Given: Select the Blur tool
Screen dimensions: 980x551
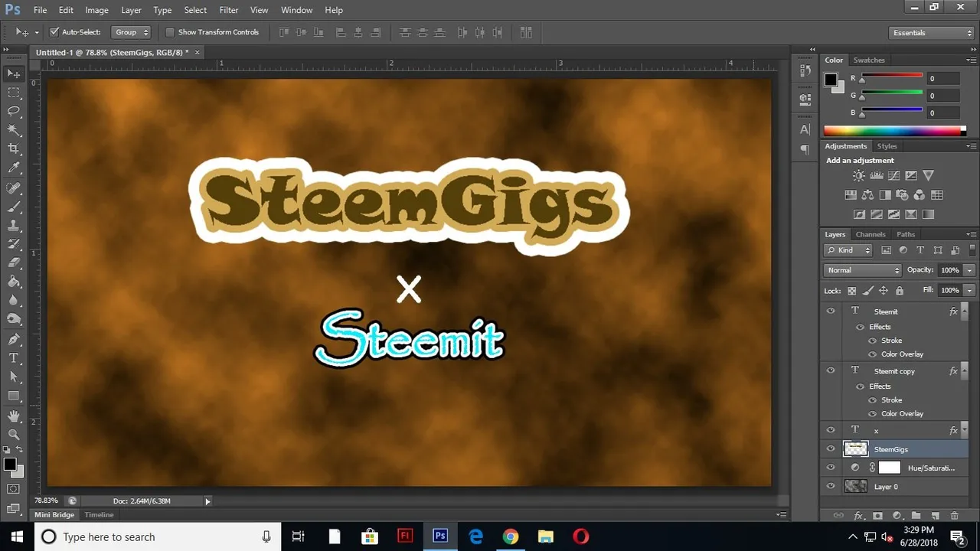Looking at the screenshot, I should pyautogui.click(x=14, y=301).
